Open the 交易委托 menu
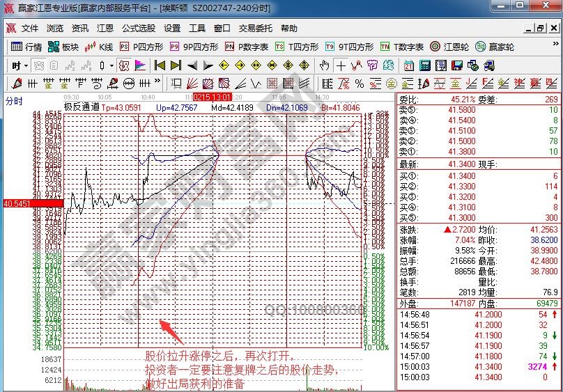This screenshot has height=392, width=563. (x=255, y=29)
